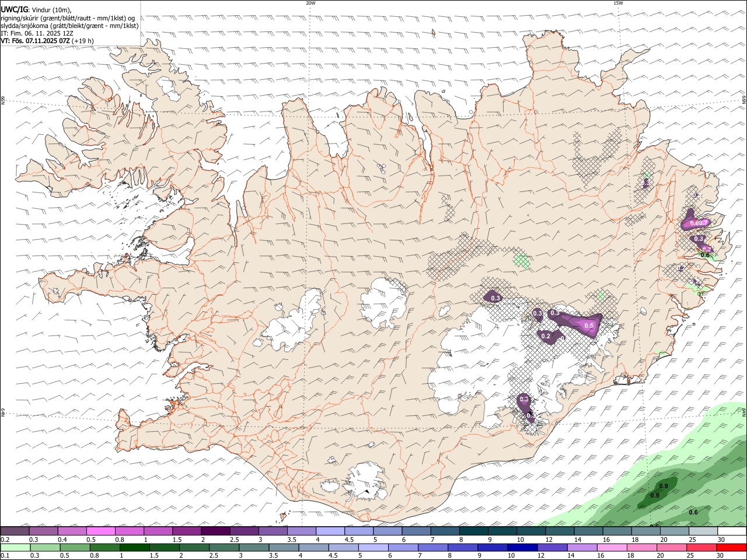Pick the dark mauve 0.2–0.3 swatch, upper legend

click(15, 531)
